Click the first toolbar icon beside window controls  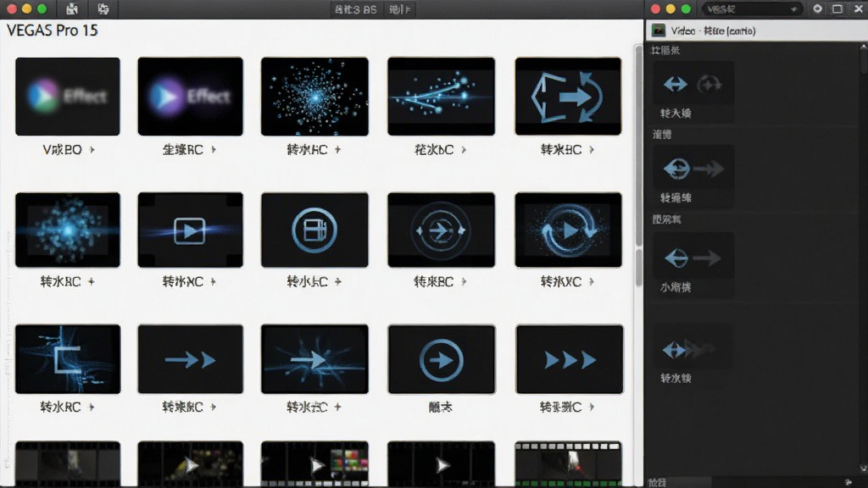pyautogui.click(x=72, y=8)
